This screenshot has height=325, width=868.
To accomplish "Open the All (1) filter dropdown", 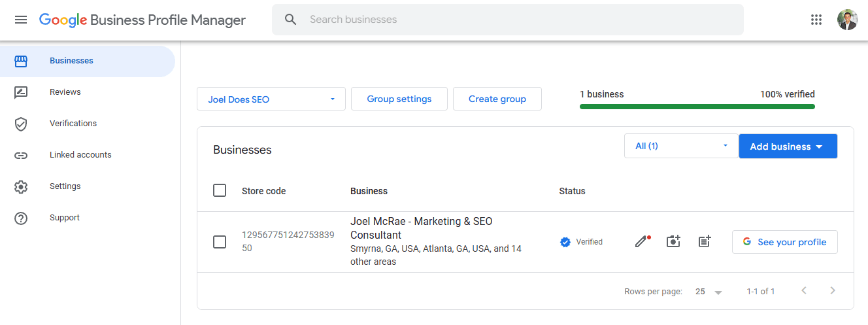I will click(681, 146).
